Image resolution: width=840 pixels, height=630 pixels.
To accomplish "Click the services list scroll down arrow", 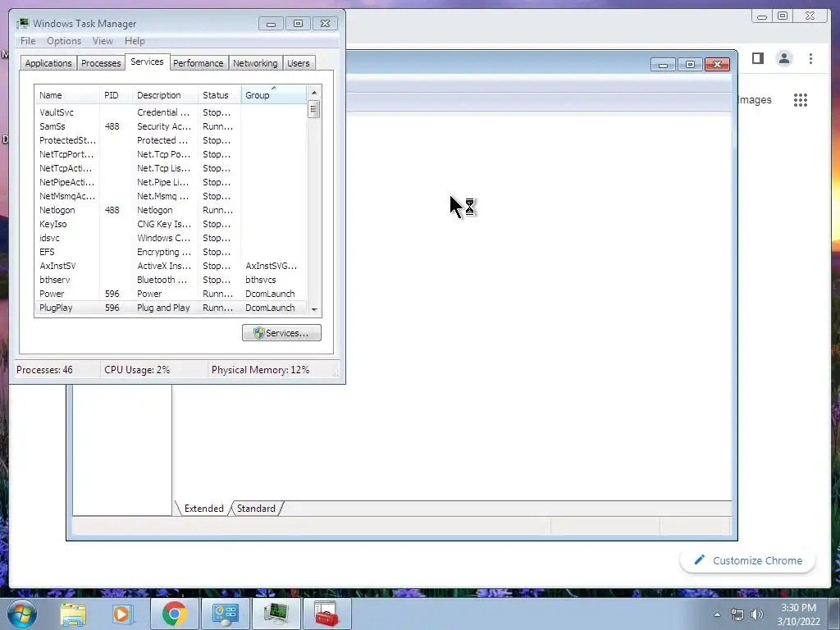I will (x=314, y=309).
